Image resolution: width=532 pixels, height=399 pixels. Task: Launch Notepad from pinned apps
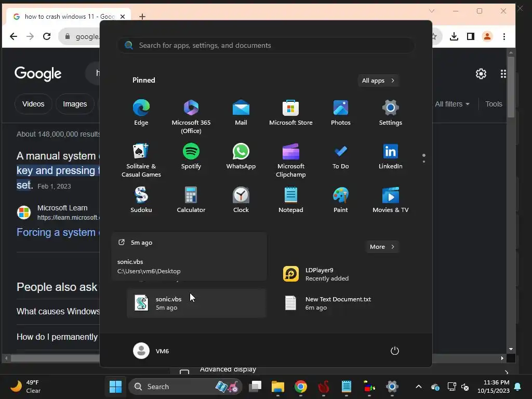click(291, 200)
